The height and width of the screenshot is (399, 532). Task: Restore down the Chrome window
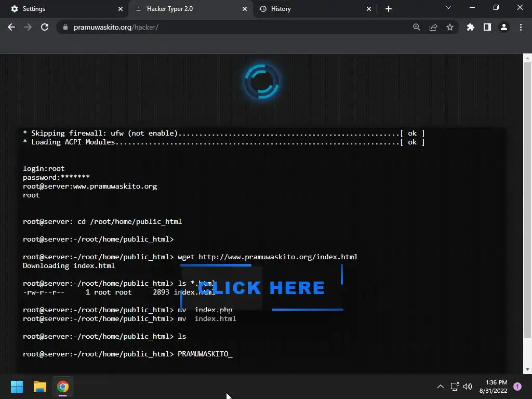(496, 7)
